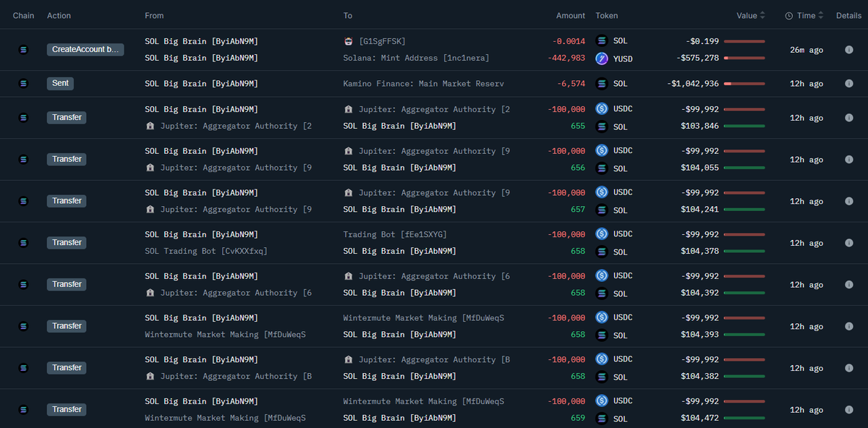Click the 655 SOL amount
The image size is (868, 428).
point(577,126)
